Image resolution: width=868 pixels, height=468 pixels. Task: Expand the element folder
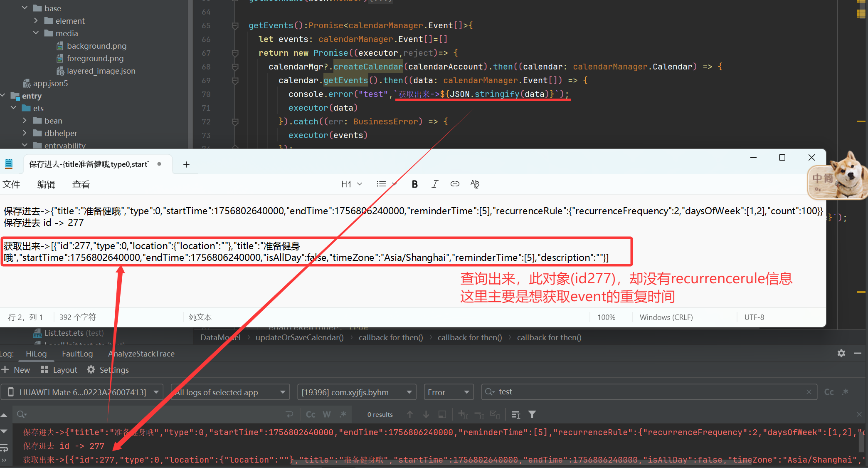point(36,20)
